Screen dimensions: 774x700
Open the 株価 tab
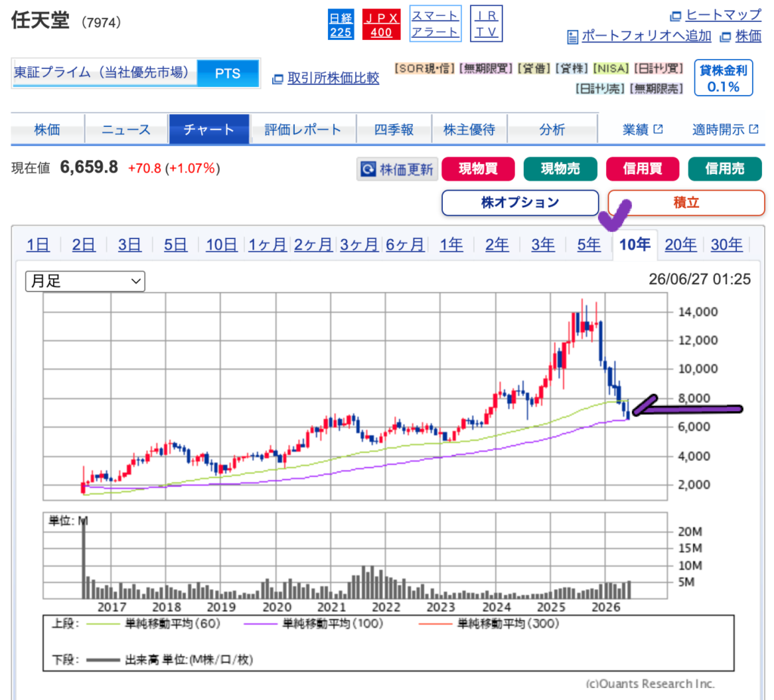point(48,129)
